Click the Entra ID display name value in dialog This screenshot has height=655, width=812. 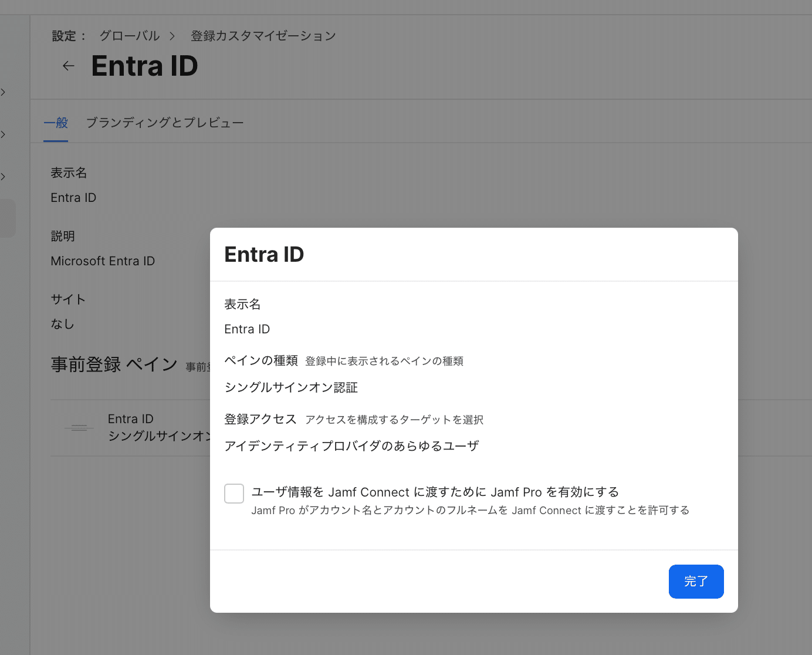pyautogui.click(x=247, y=329)
